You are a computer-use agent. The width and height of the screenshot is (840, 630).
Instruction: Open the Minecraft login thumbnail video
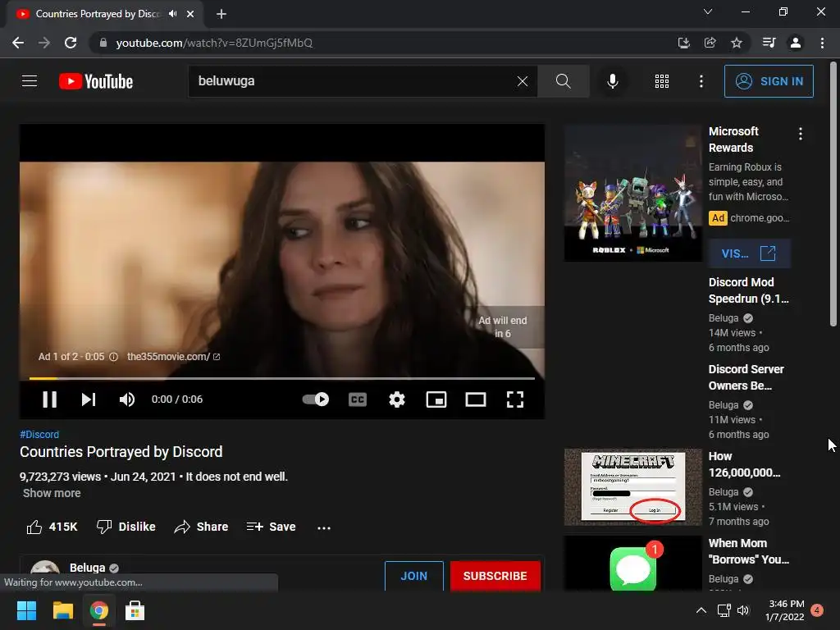coord(632,487)
